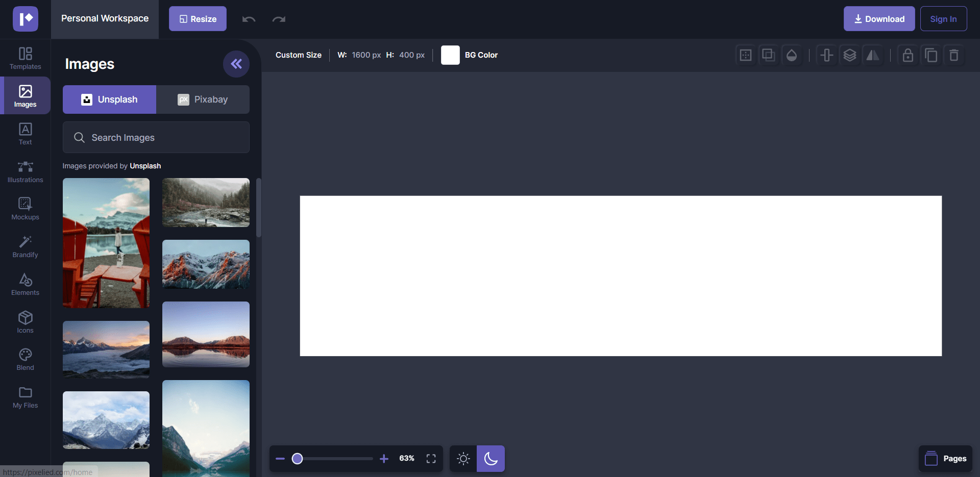Viewport: 980px width, 477px height.
Task: Click the lock icon in toolbar
Action: pos(908,55)
